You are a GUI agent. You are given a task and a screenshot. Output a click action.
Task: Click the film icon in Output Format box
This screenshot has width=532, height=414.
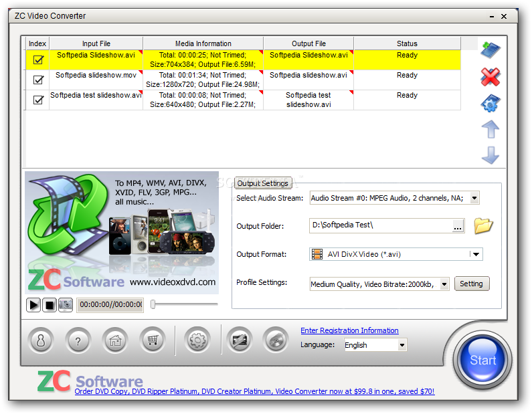coord(317,254)
